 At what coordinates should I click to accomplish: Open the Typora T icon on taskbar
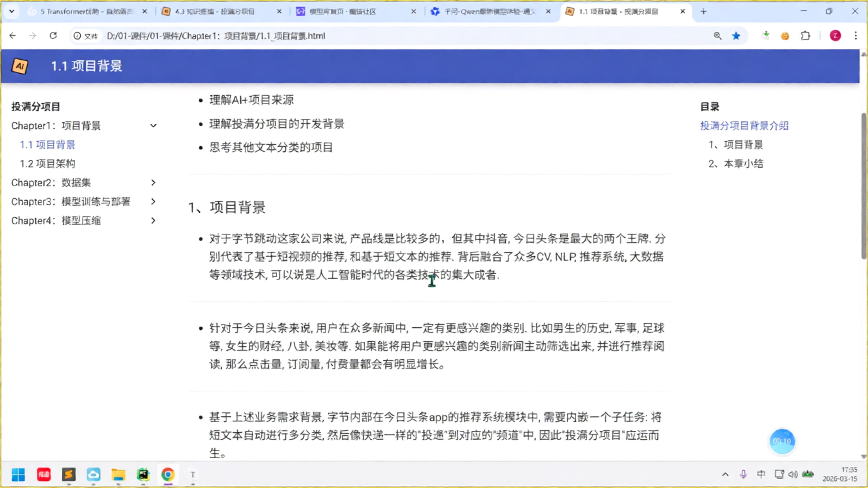coord(193,475)
